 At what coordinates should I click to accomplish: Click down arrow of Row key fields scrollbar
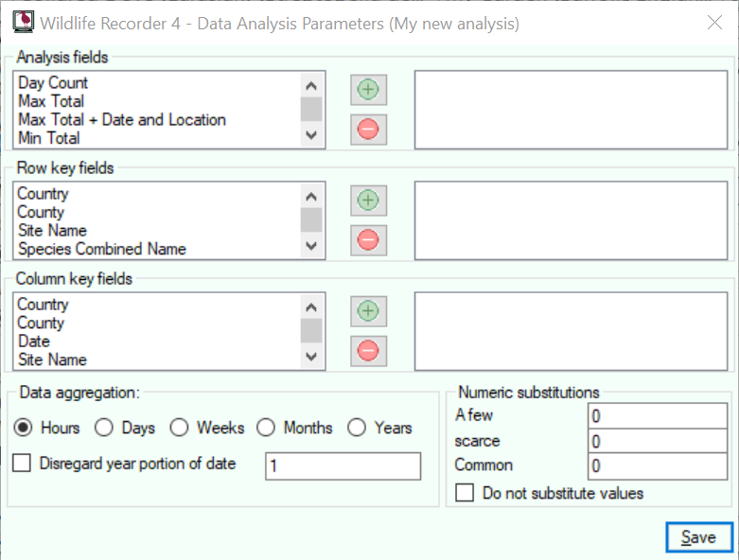tap(311, 246)
